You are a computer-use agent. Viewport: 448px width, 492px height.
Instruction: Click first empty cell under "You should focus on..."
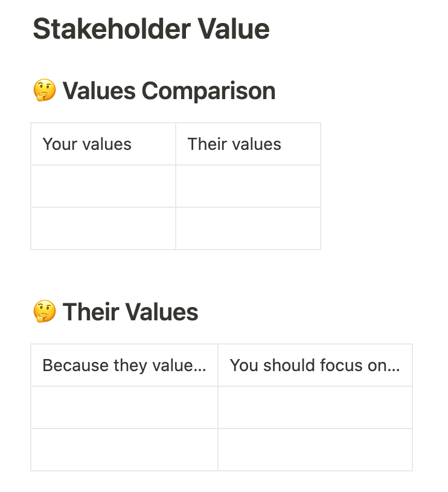[315, 407]
